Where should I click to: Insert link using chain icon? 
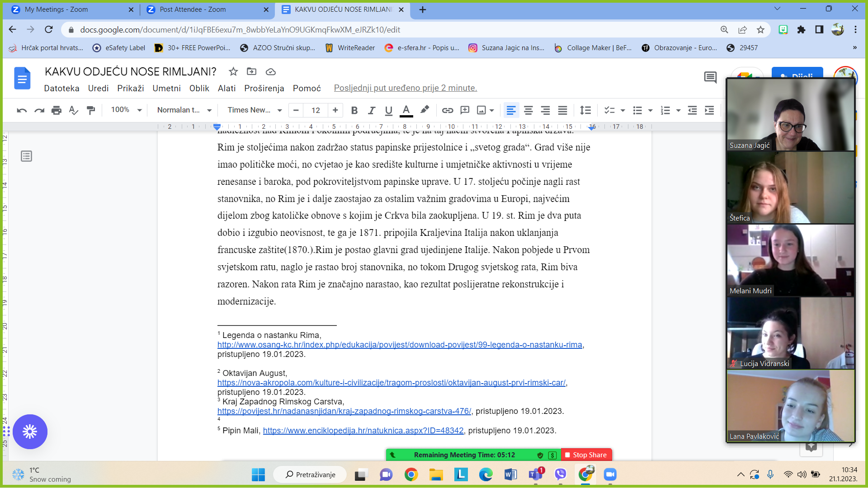click(x=447, y=110)
